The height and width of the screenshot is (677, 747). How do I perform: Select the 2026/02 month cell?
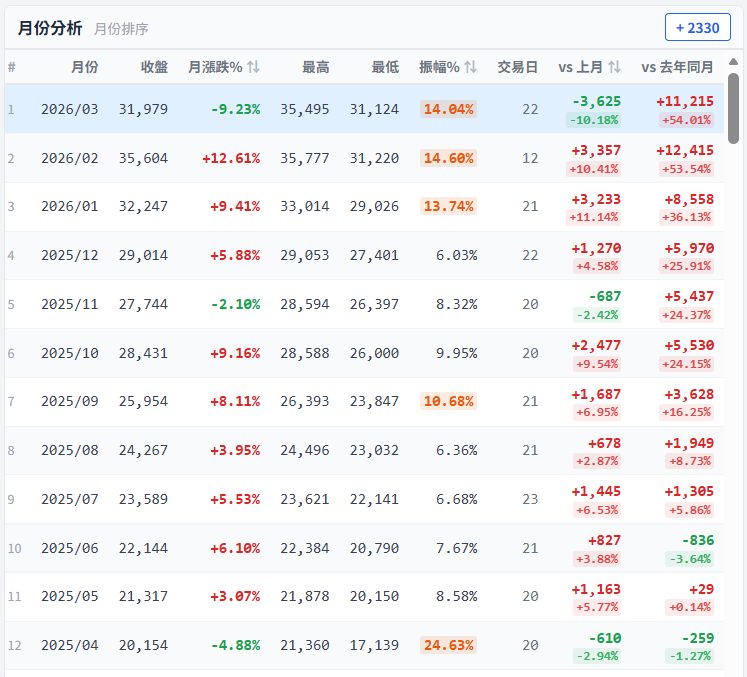tap(70, 158)
